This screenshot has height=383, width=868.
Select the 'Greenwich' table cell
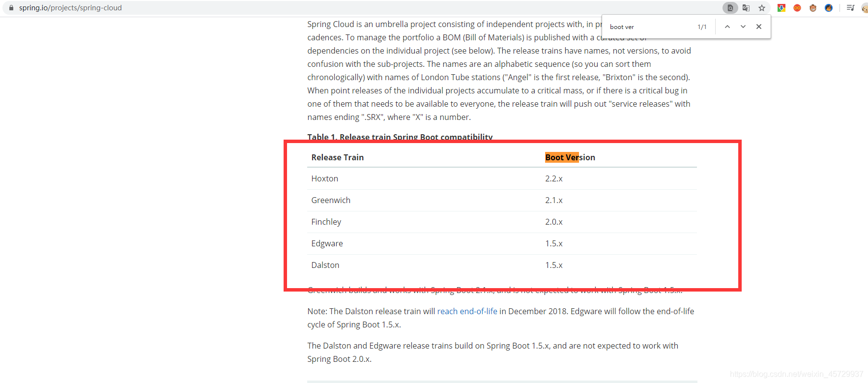click(331, 200)
